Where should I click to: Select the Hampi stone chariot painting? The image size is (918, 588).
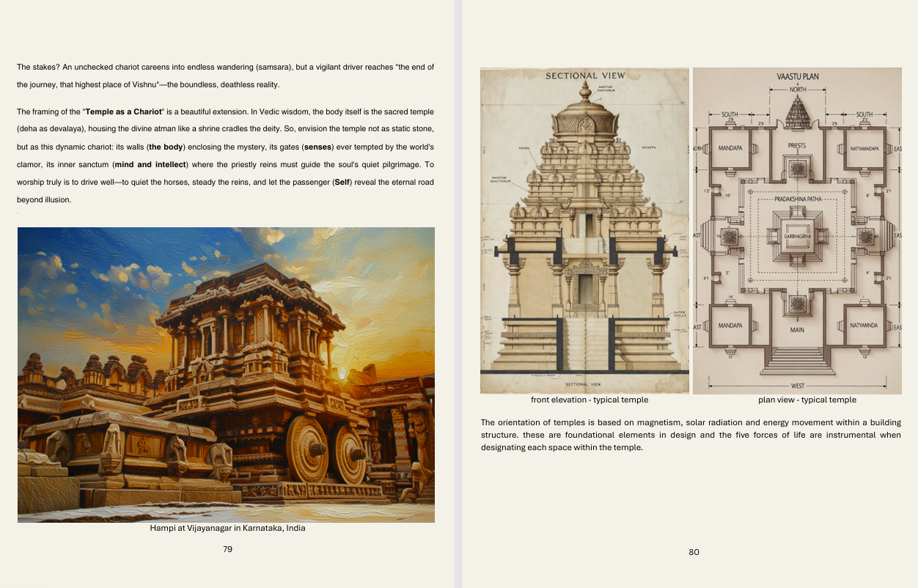point(226,375)
